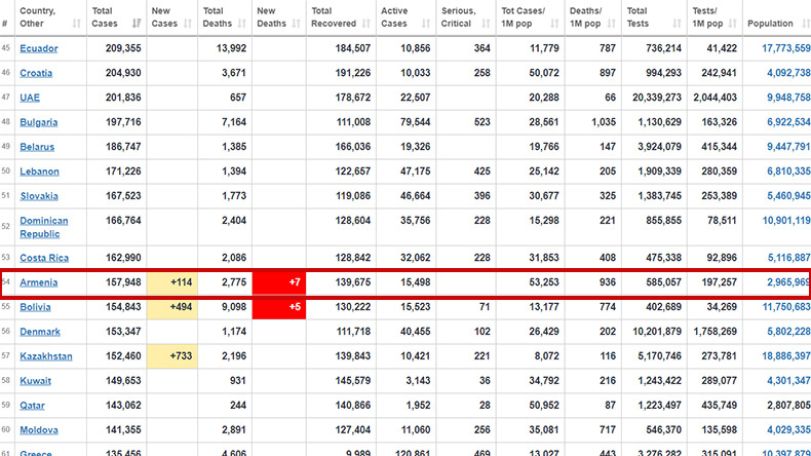Select Belarus total deaths value 1,385
811x456 pixels.
pyautogui.click(x=234, y=147)
